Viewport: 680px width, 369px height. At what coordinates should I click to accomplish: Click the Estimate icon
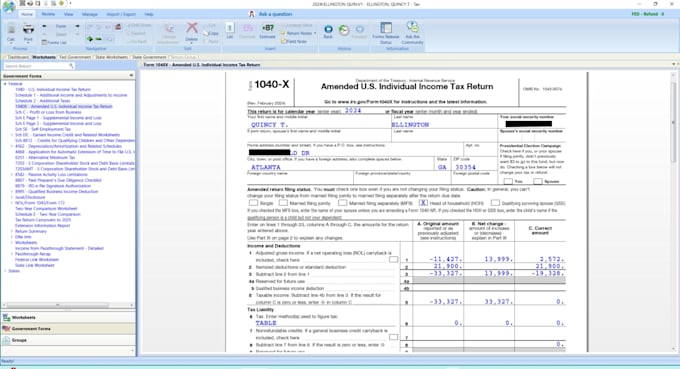[x=268, y=28]
